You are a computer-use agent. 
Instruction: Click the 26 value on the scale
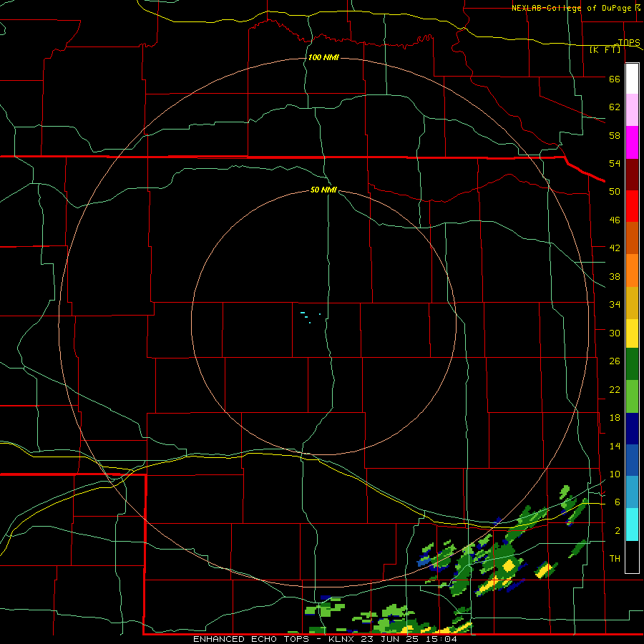[x=615, y=361]
